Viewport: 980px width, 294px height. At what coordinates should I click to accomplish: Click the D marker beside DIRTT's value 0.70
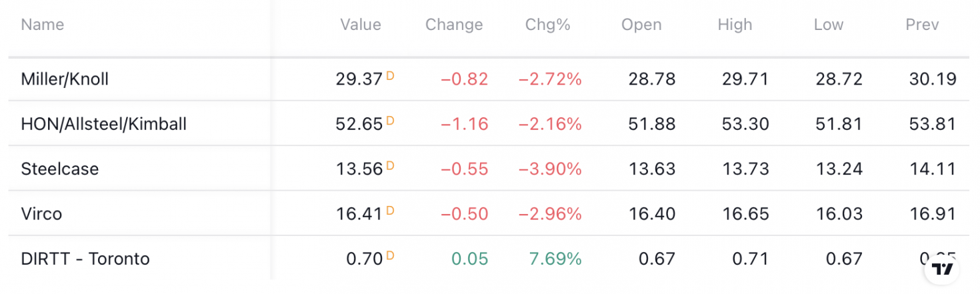pos(390,255)
